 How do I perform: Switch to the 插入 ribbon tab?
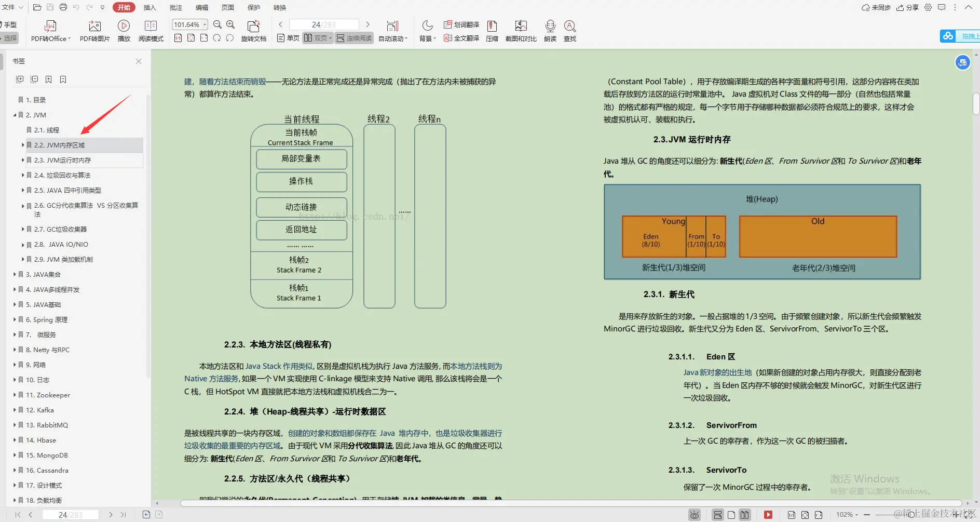click(149, 7)
